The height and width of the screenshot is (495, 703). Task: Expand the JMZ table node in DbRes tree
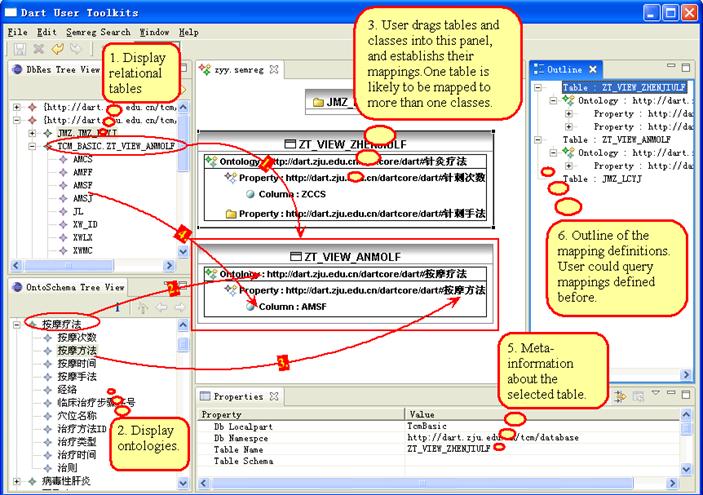[33, 133]
